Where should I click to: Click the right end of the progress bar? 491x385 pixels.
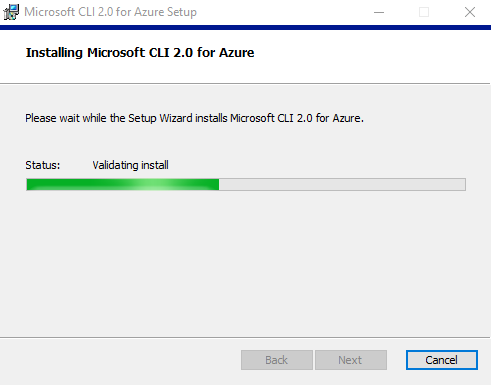pos(462,184)
